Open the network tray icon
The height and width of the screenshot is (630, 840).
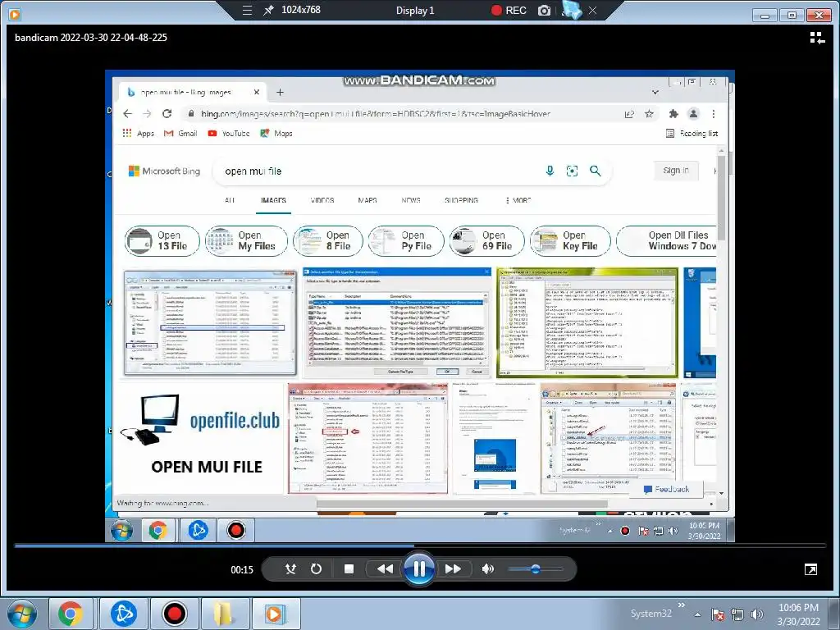(737, 614)
